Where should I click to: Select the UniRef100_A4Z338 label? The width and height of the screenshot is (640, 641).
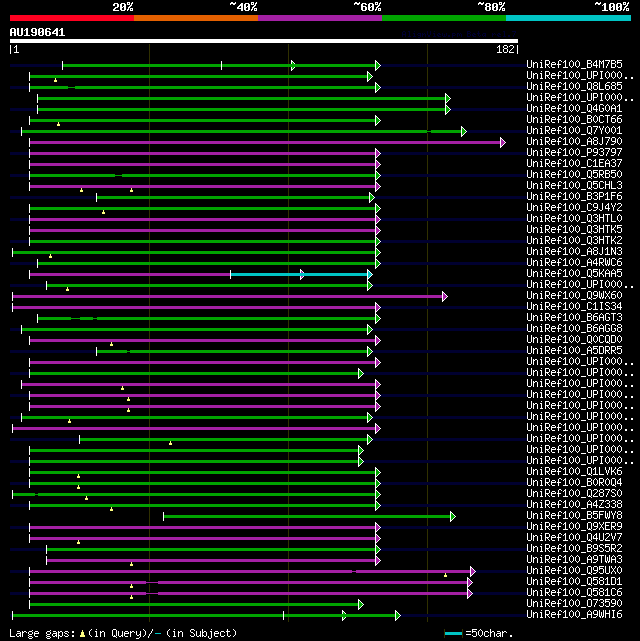574,505
